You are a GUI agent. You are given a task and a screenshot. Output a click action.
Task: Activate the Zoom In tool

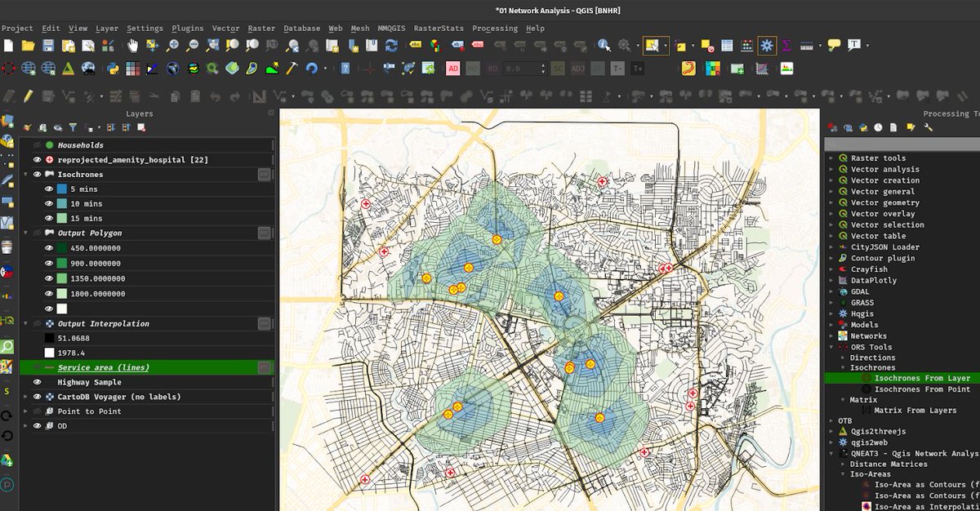pyautogui.click(x=171, y=45)
